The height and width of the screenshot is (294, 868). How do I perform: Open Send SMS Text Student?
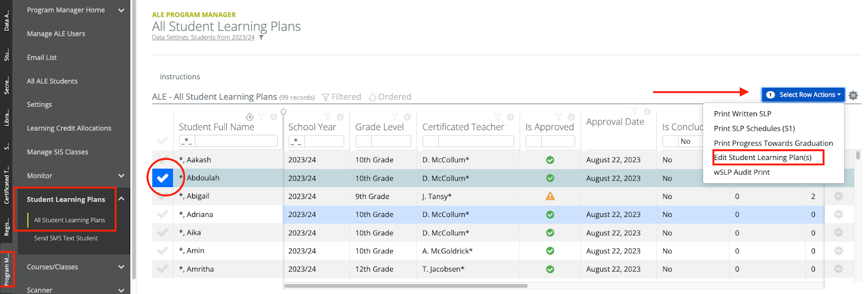pyautogui.click(x=66, y=238)
